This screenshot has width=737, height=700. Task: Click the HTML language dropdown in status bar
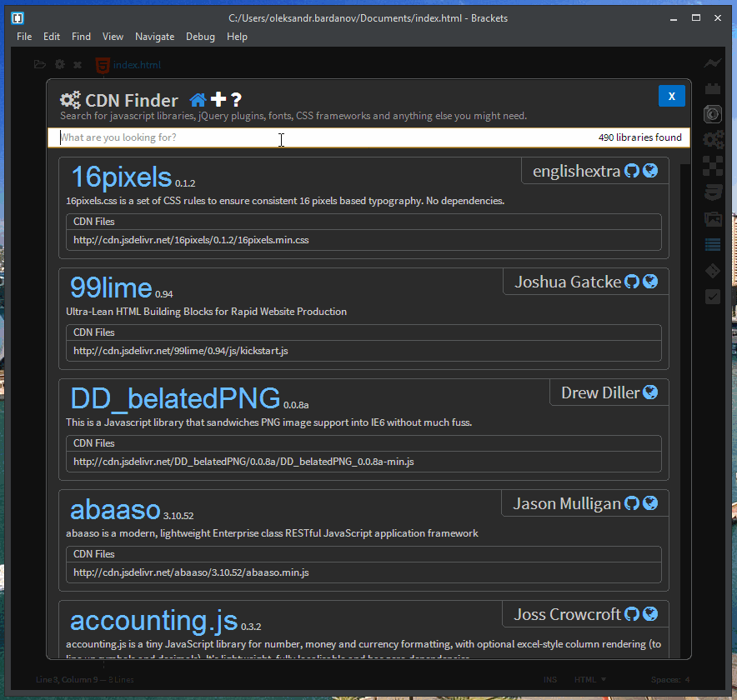coord(590,680)
